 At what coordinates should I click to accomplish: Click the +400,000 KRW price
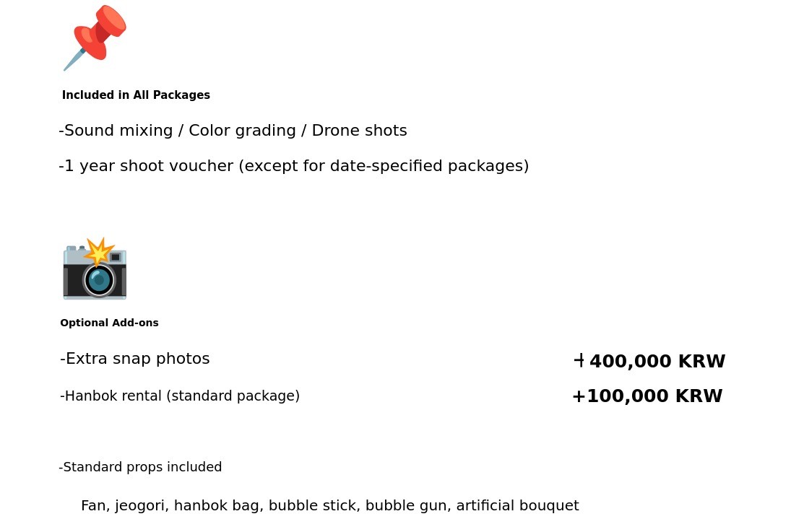point(649,362)
